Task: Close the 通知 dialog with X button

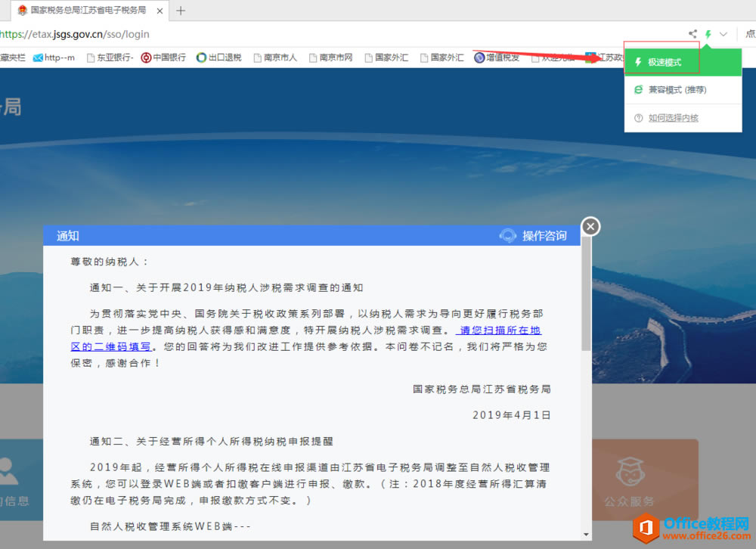Action: pos(590,226)
